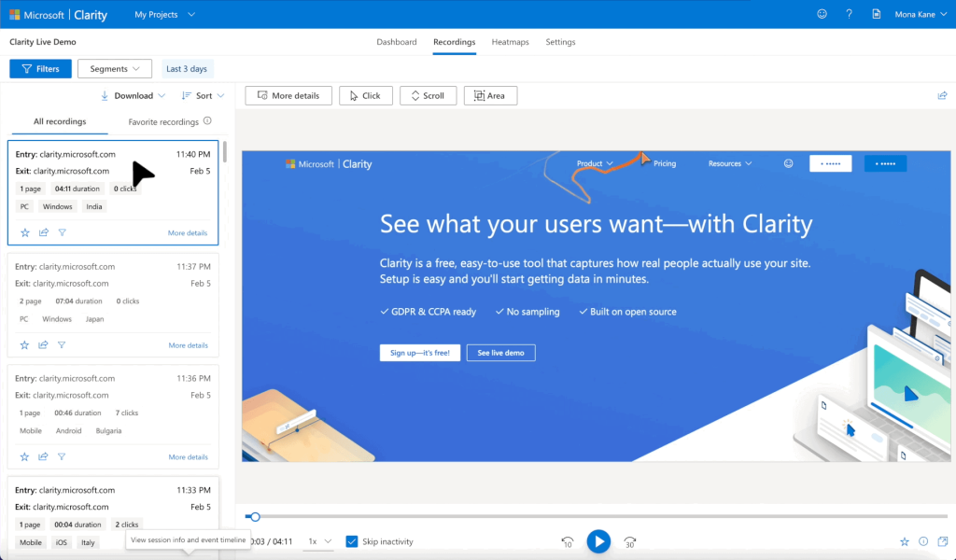Click the Filters button
Viewport: 956px width, 560px height.
tap(39, 69)
